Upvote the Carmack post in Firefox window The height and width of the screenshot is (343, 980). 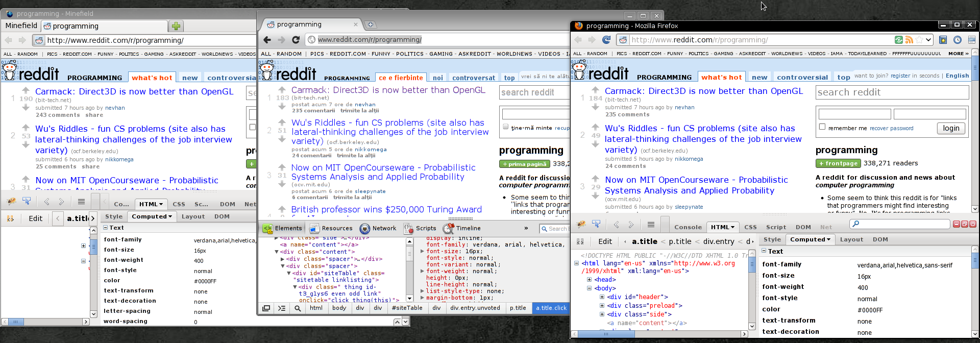tap(595, 90)
